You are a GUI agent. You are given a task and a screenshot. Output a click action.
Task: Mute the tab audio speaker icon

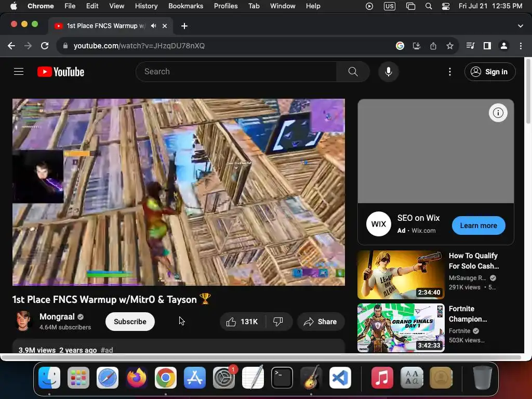pos(154,26)
